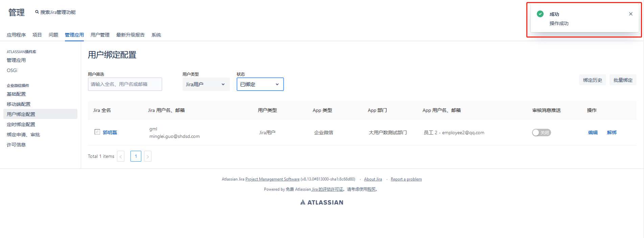The image size is (644, 238).
Task: Open the 用户类型 dropdown
Action: click(x=206, y=84)
